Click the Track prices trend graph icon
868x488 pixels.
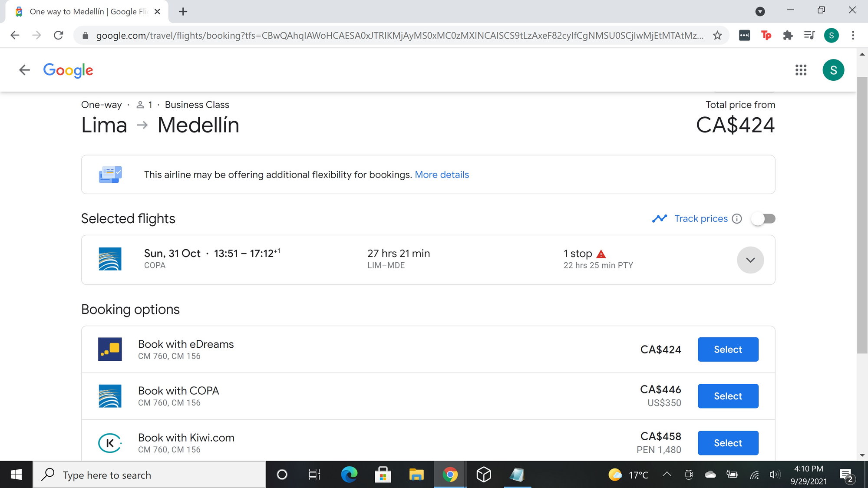coord(660,218)
